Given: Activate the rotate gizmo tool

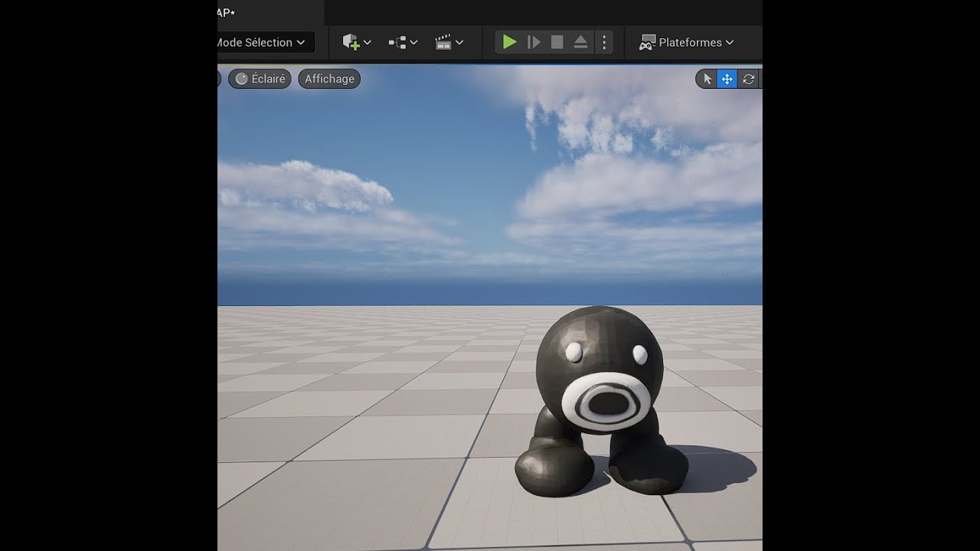Looking at the screenshot, I should [x=748, y=79].
